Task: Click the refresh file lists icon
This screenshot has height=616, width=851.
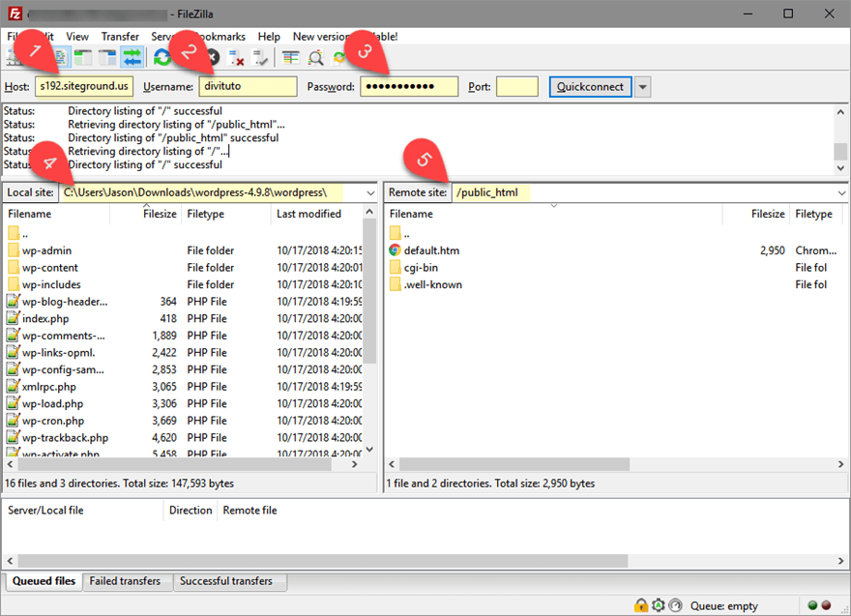Action: tap(161, 57)
